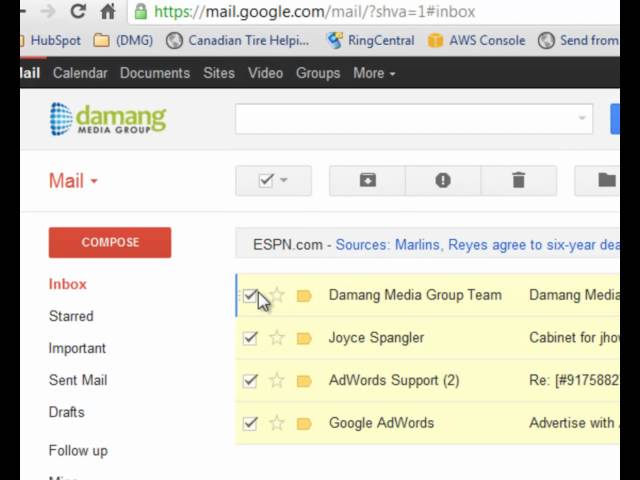Open the AWS Console bookmark
This screenshot has height=480, width=640.
476,40
